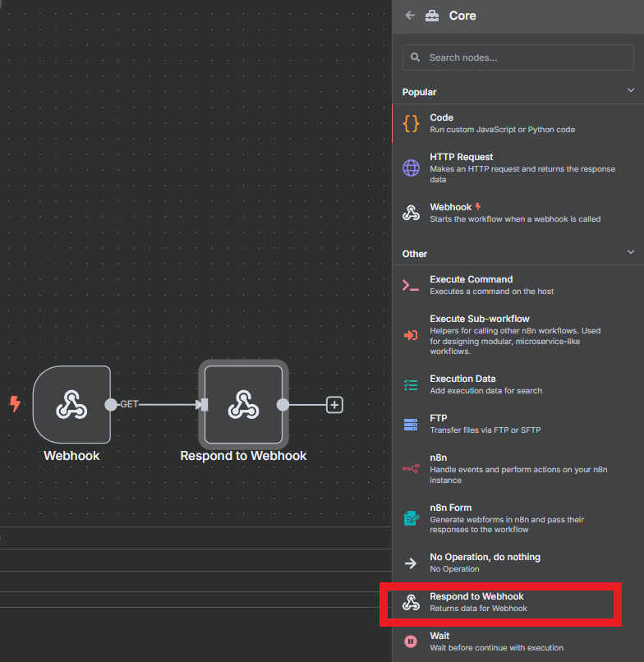Click the Webhook icon in Popular list
Viewport: 644px width, 662px height.
coord(411,213)
